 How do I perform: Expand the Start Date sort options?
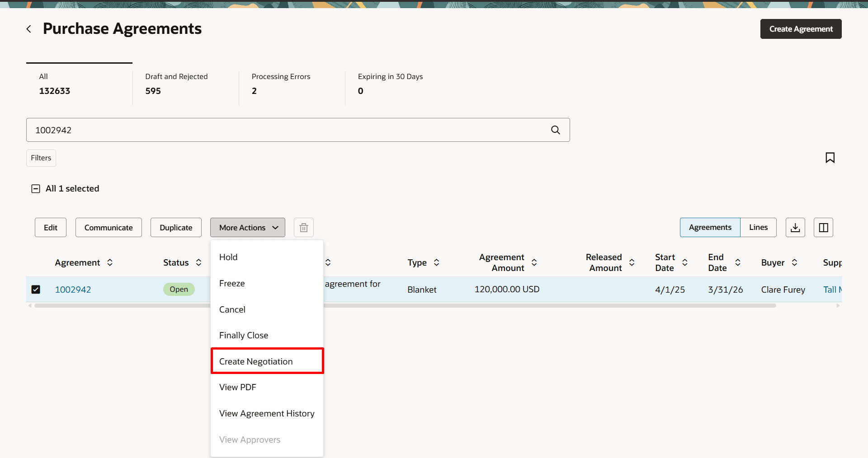click(x=684, y=262)
